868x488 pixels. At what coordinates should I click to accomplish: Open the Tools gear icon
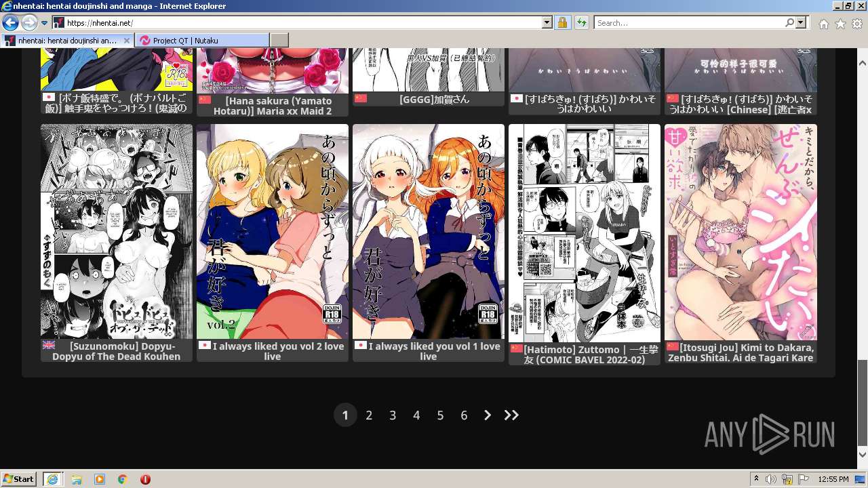(857, 24)
